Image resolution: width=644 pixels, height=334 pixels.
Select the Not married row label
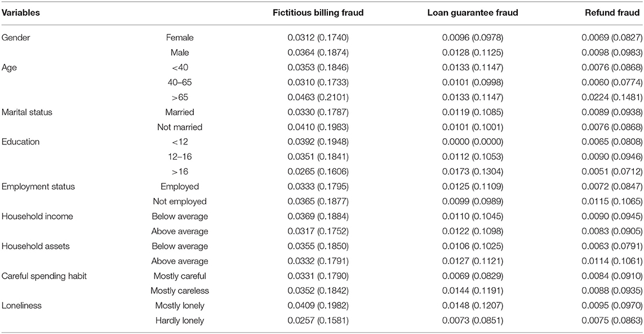180,128
